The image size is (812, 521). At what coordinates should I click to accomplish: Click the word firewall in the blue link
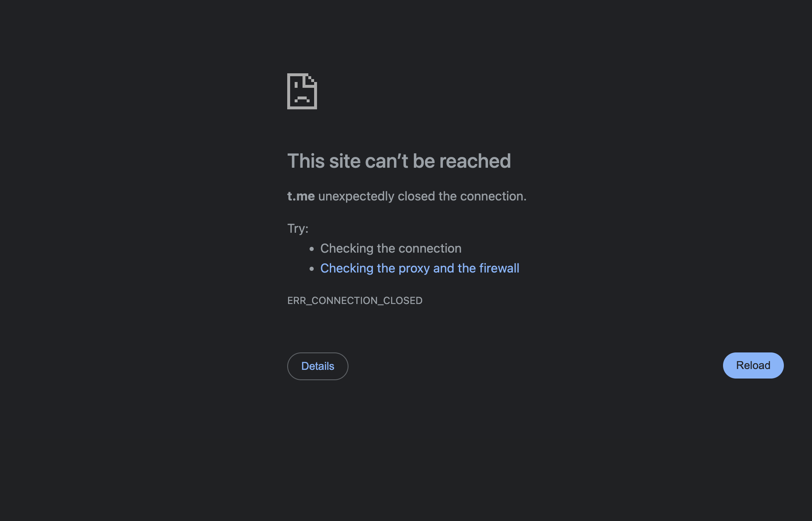(499, 268)
